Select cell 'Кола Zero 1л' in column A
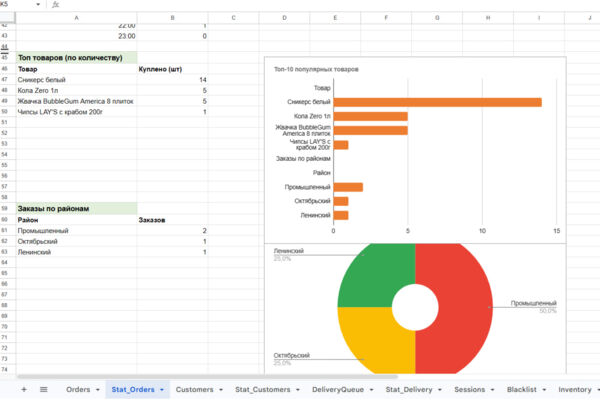The height and width of the screenshot is (400, 600). pyautogui.click(x=77, y=90)
